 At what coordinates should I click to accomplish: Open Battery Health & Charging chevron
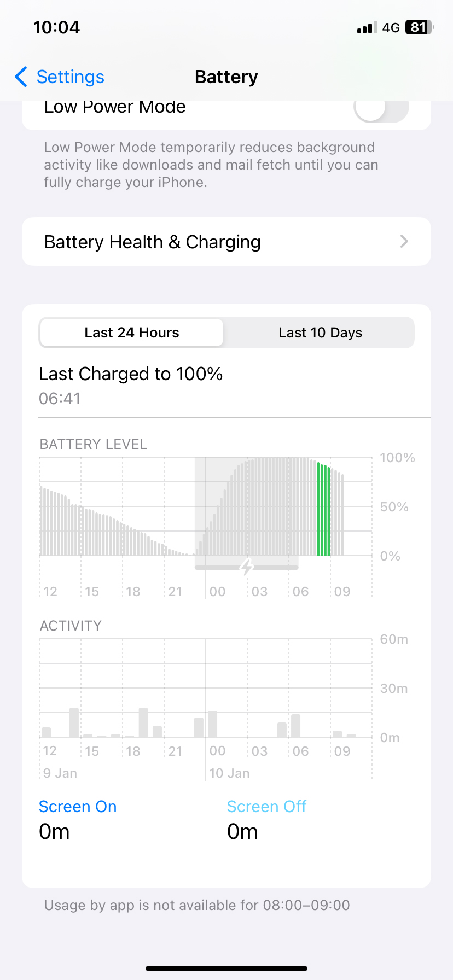click(404, 241)
